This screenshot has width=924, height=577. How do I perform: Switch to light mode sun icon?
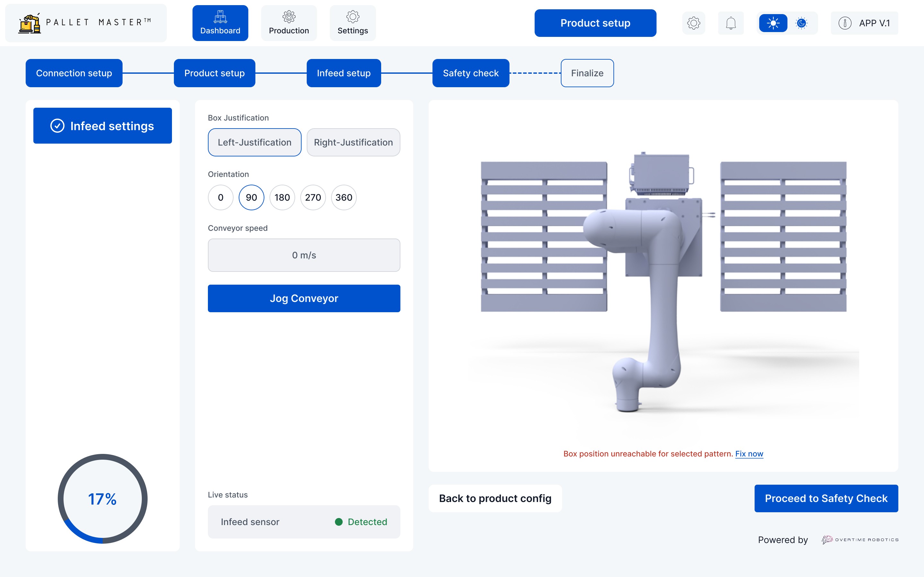[x=773, y=23]
